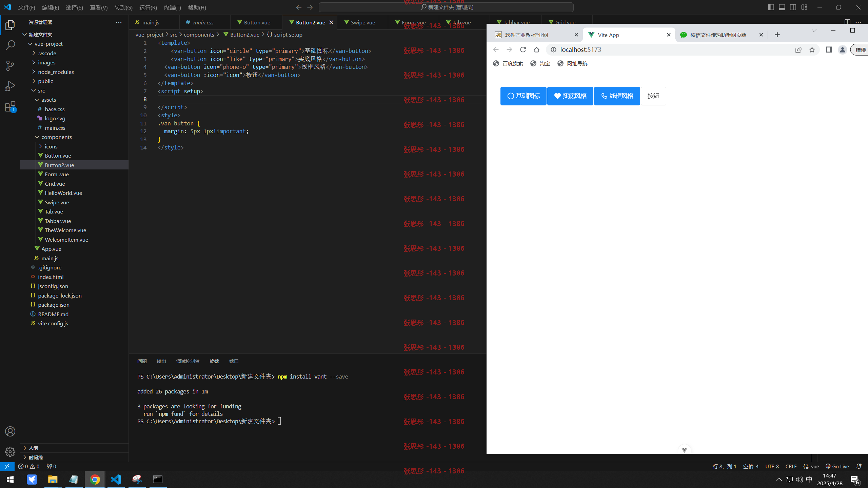Open Run and Debug view
This screenshot has width=868, height=488.
(10, 86)
